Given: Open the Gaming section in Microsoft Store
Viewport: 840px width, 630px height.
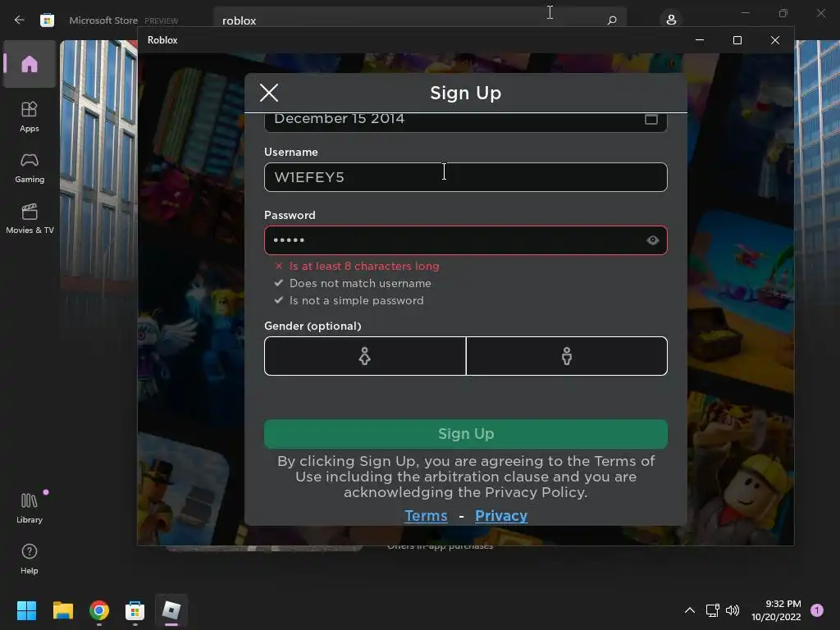Looking at the screenshot, I should (30, 168).
